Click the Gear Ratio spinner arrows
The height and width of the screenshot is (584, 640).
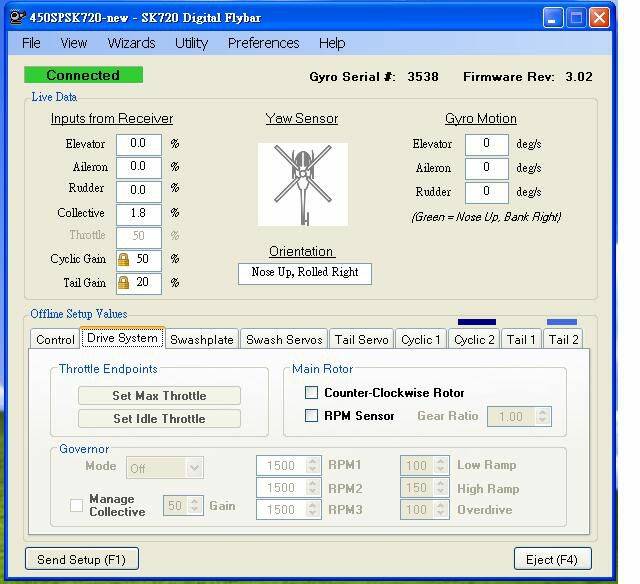coord(543,416)
